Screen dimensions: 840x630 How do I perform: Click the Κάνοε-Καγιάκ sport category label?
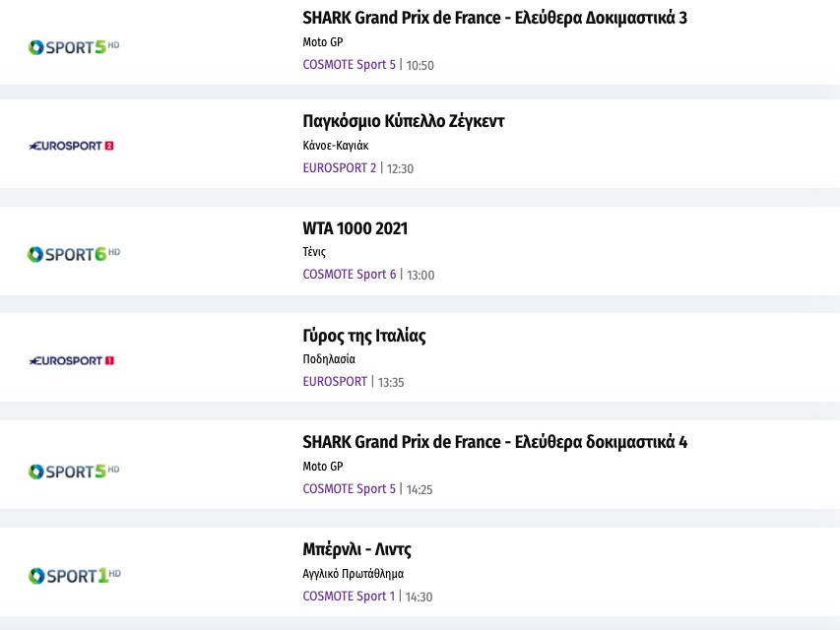point(336,146)
